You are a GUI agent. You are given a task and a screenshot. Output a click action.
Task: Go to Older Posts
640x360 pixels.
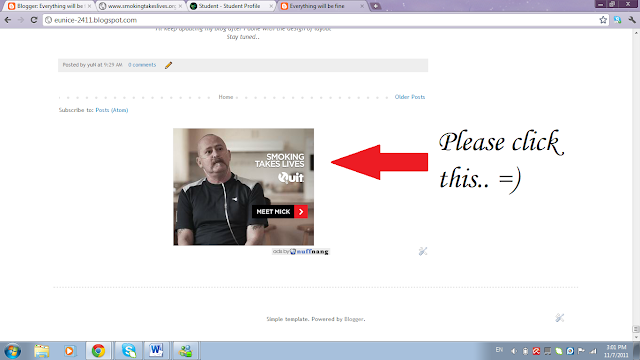click(x=410, y=97)
